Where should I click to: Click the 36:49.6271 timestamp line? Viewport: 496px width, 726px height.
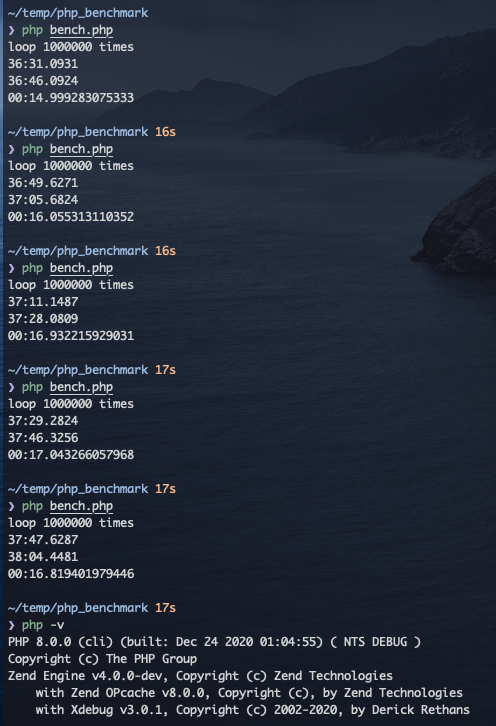[43, 183]
